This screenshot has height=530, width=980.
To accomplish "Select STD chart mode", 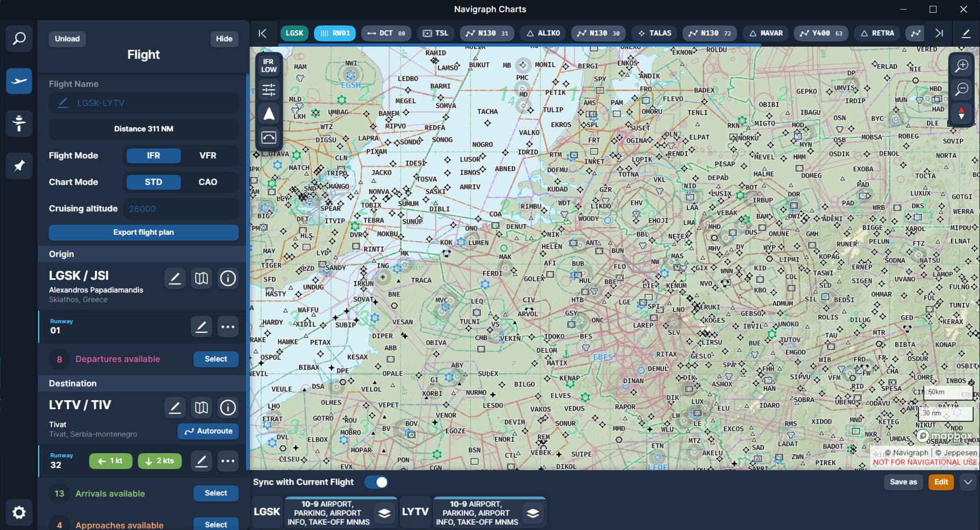I will [x=153, y=182].
